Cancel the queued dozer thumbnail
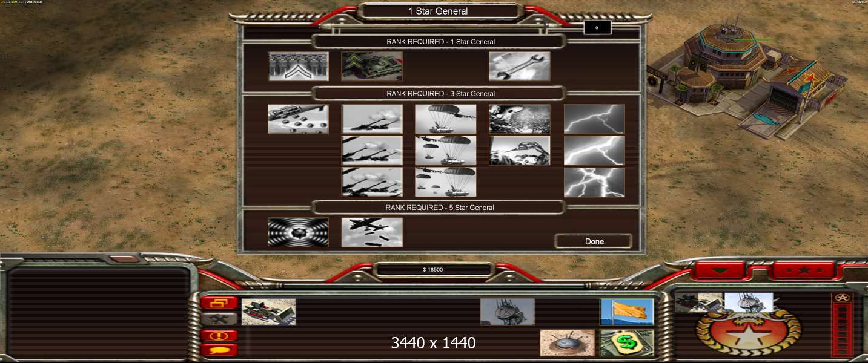The width and height of the screenshot is (868, 363). tap(700, 302)
